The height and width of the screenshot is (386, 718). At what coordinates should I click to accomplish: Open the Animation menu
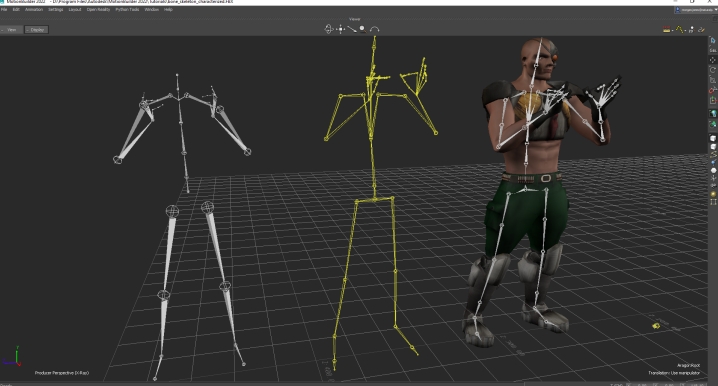pos(33,10)
